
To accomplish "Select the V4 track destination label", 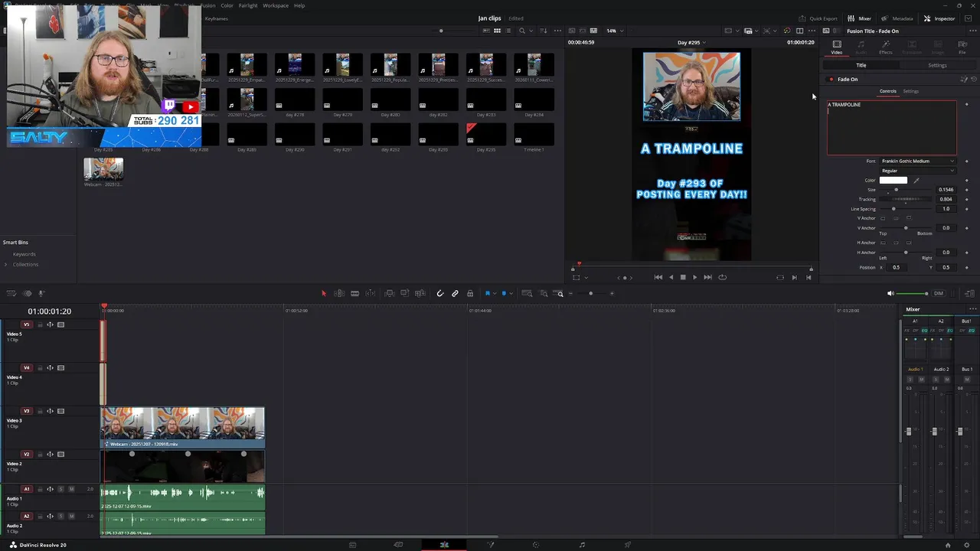I will (27, 368).
